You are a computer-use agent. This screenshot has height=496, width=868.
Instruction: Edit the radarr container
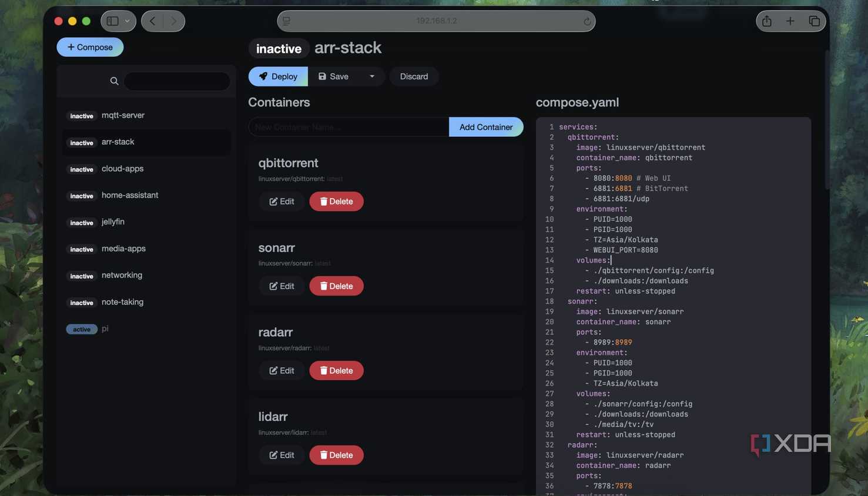coord(281,371)
